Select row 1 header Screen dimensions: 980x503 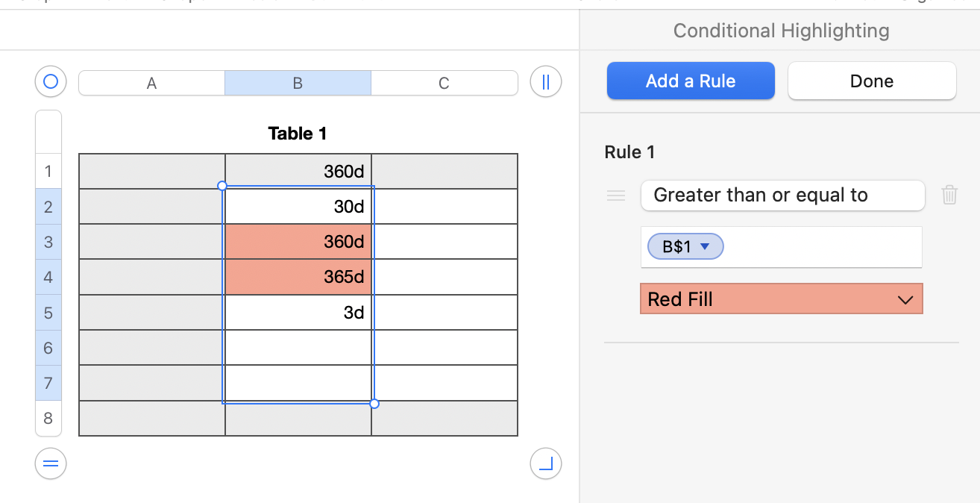pyautogui.click(x=48, y=172)
